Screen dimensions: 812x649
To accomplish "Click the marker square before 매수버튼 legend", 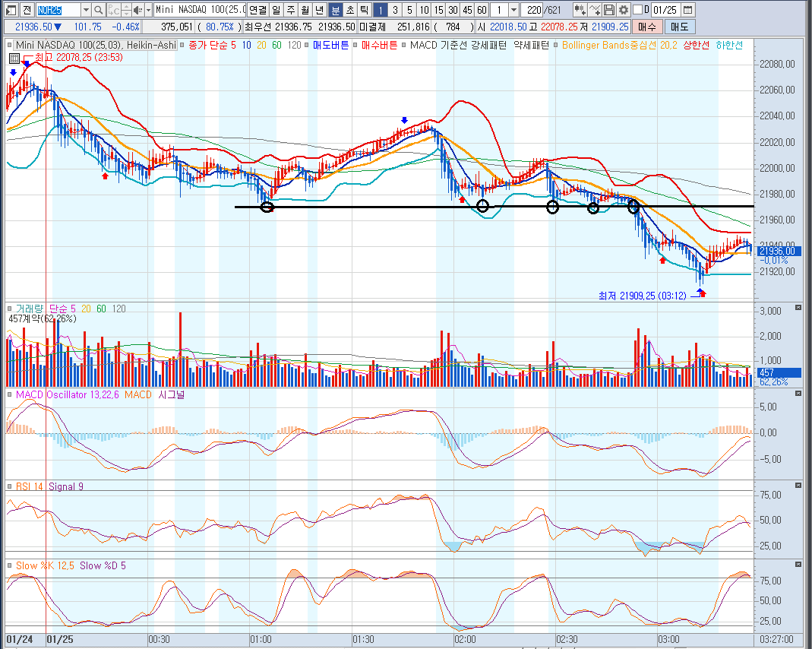I will [x=355, y=46].
